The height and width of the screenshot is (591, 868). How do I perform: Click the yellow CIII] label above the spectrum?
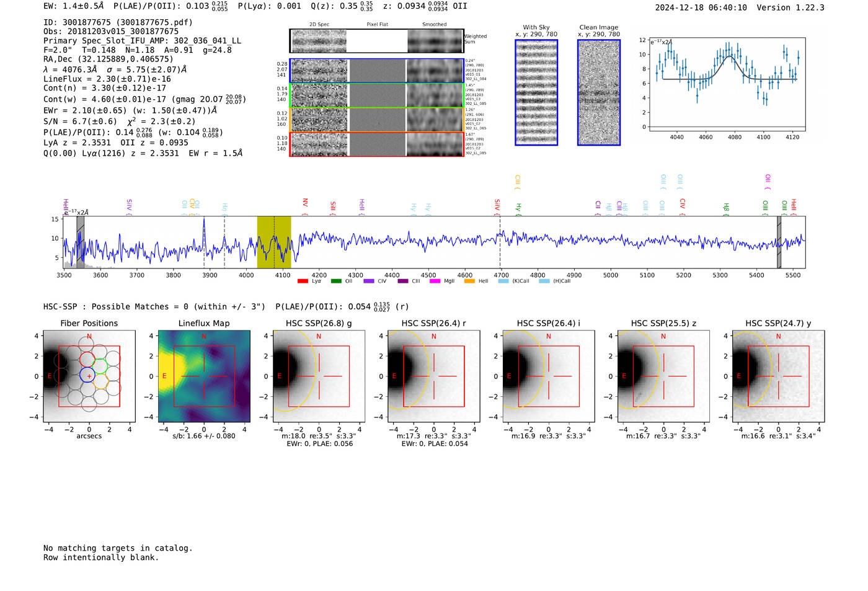click(518, 182)
